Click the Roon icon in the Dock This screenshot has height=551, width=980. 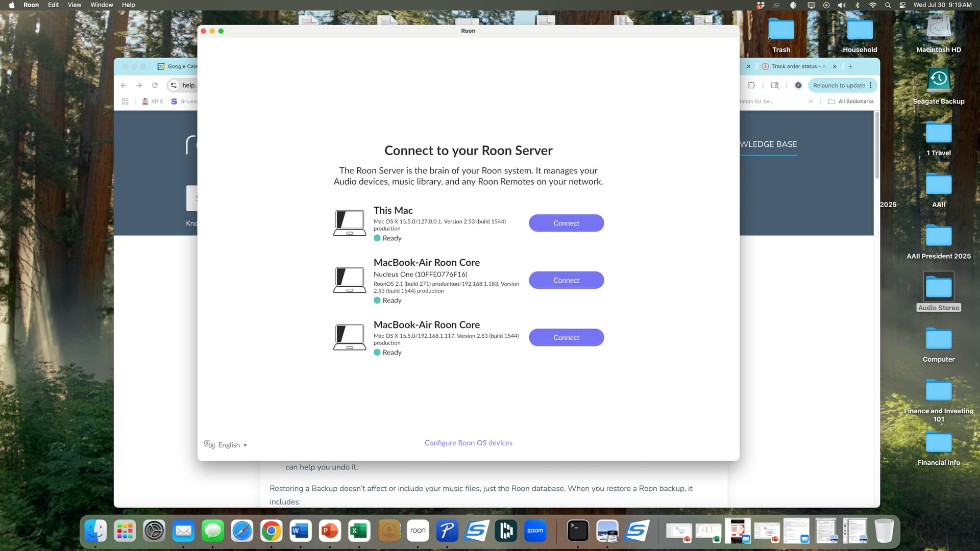coord(418,531)
